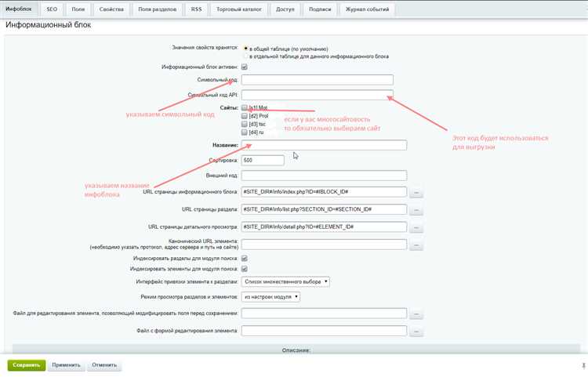Open the Инфоблок tab
Viewport: 588px width, 377px height.
pos(19,9)
